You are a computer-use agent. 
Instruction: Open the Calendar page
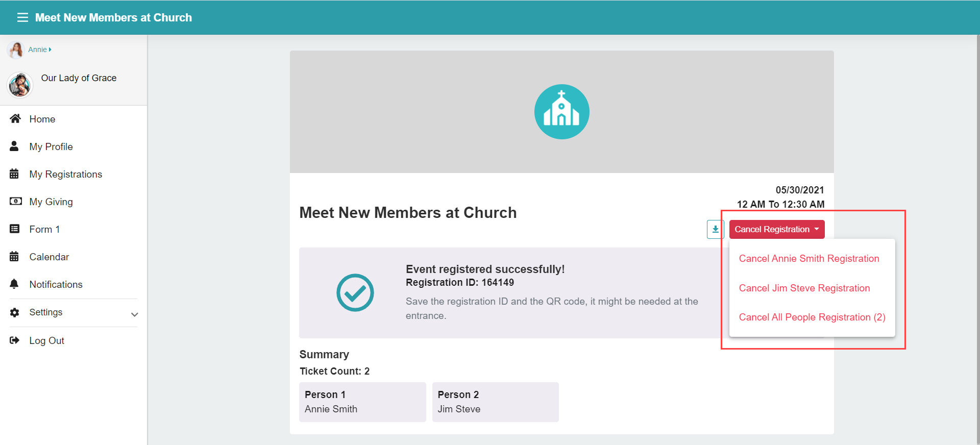[x=49, y=257]
